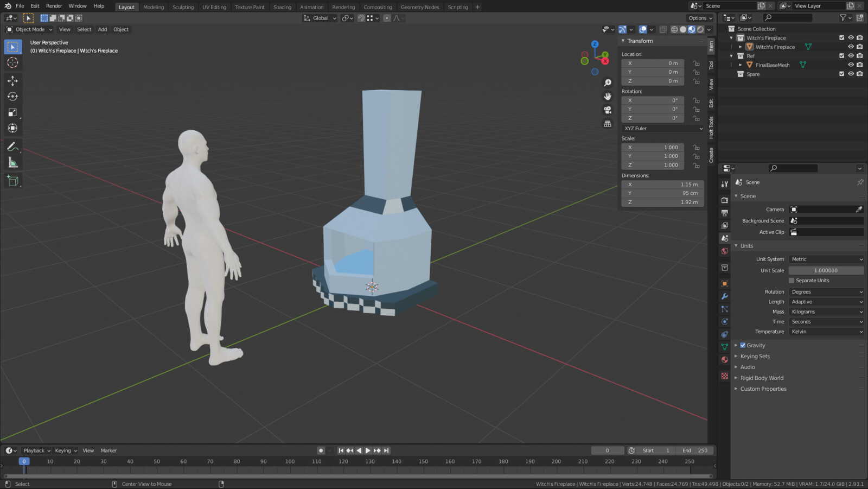Open the Object Data properties tab

(x=724, y=347)
